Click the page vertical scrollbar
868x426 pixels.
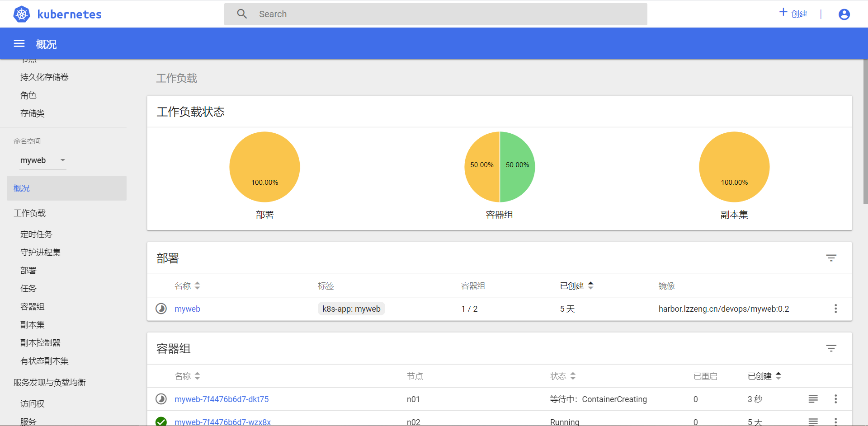pos(865,131)
